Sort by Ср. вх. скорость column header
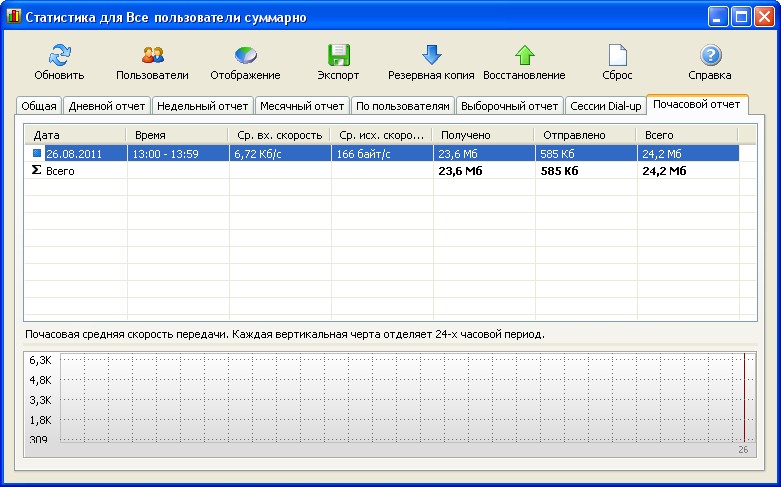The image size is (781, 487). 280,135
